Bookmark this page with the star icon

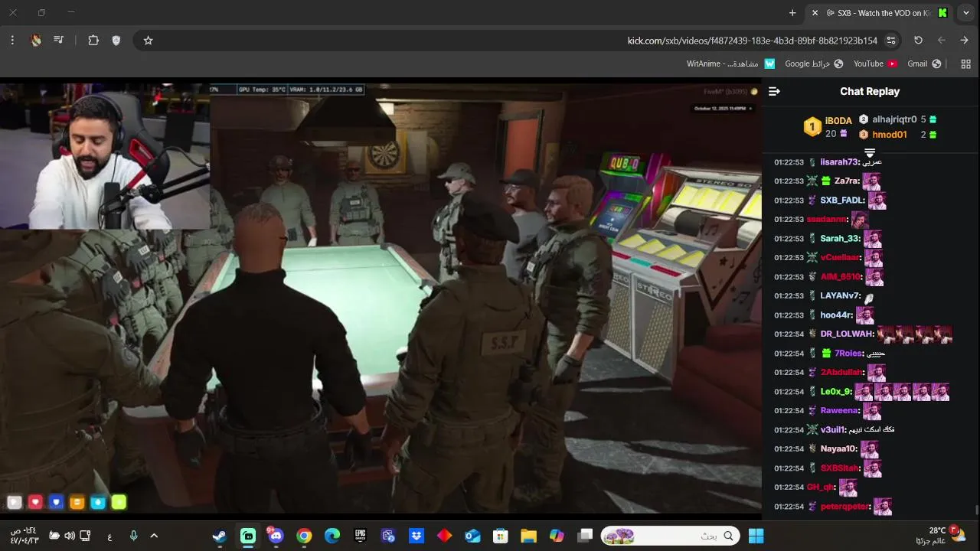coord(149,41)
